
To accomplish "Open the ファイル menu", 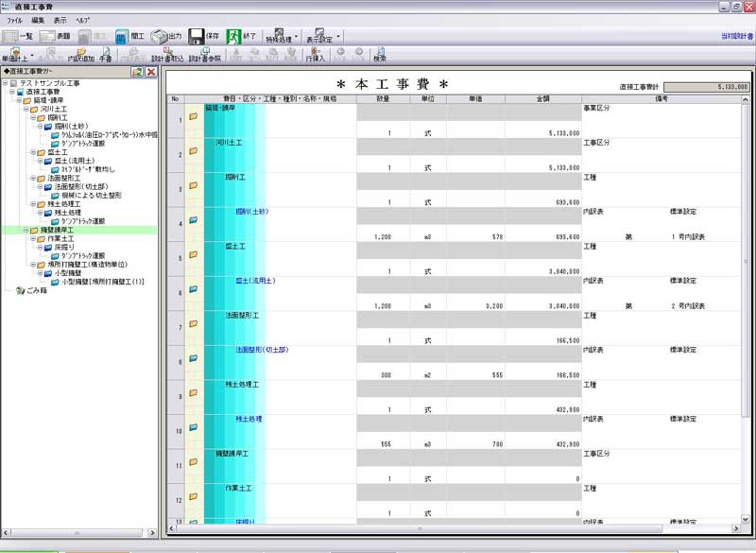I will [14, 20].
